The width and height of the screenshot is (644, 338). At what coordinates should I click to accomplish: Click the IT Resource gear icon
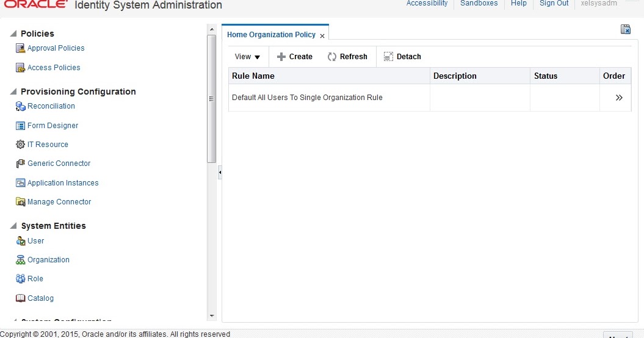[20, 145]
